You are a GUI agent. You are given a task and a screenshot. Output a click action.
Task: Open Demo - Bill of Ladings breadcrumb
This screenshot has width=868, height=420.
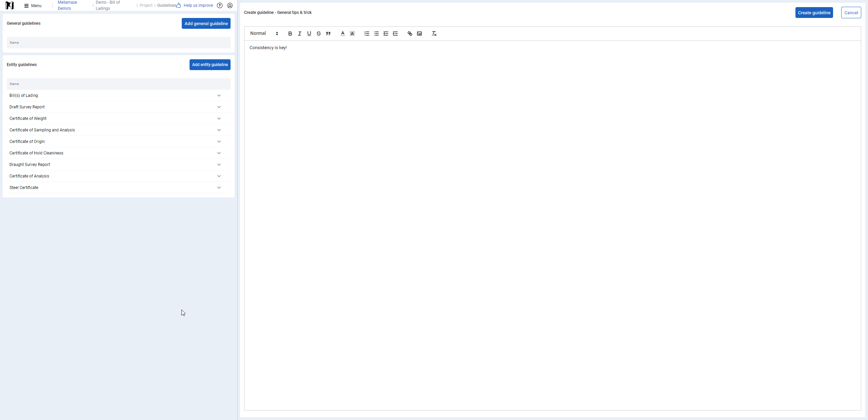[108, 5]
